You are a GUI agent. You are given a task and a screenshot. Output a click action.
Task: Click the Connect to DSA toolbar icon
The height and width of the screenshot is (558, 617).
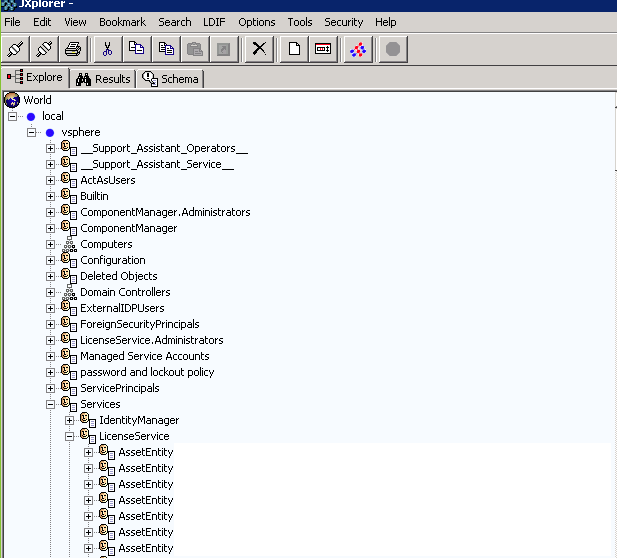point(16,50)
